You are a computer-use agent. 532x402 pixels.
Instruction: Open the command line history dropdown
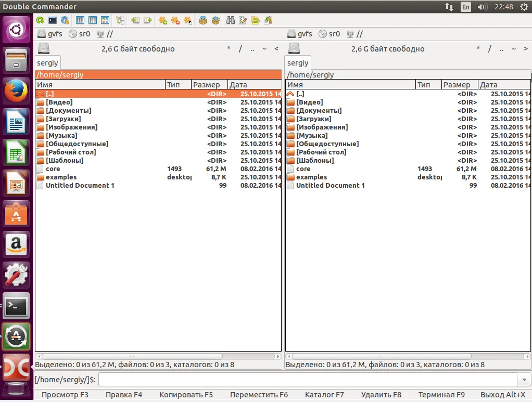tap(524, 380)
